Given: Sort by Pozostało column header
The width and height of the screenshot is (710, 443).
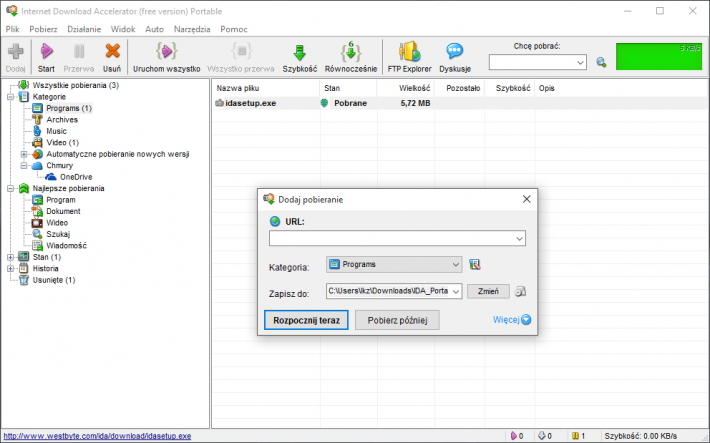Looking at the screenshot, I should coord(459,88).
